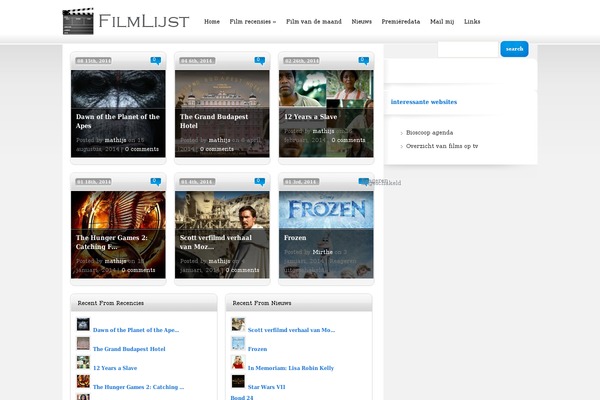This screenshot has width=600, height=400.
Task: Open The Grand Budapest Hotel card title
Action: click(214, 121)
